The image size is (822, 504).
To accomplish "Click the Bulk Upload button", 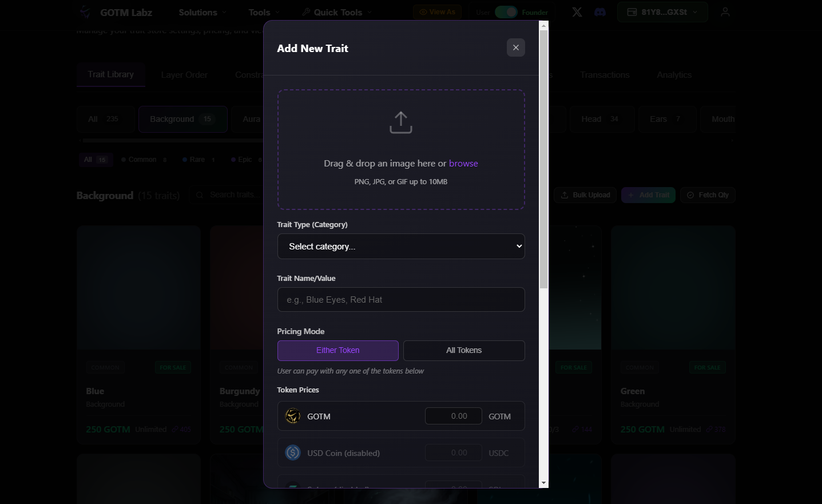I will [x=585, y=195].
